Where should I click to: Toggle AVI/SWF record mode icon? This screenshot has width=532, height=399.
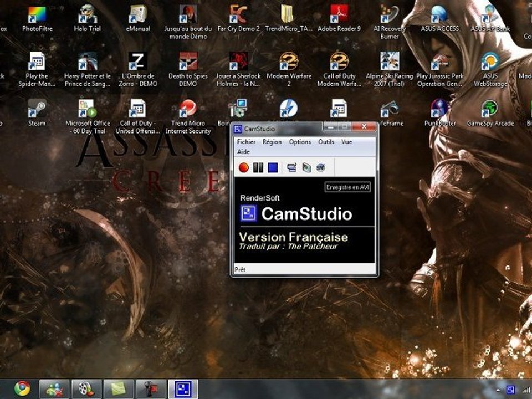pyautogui.click(x=306, y=167)
